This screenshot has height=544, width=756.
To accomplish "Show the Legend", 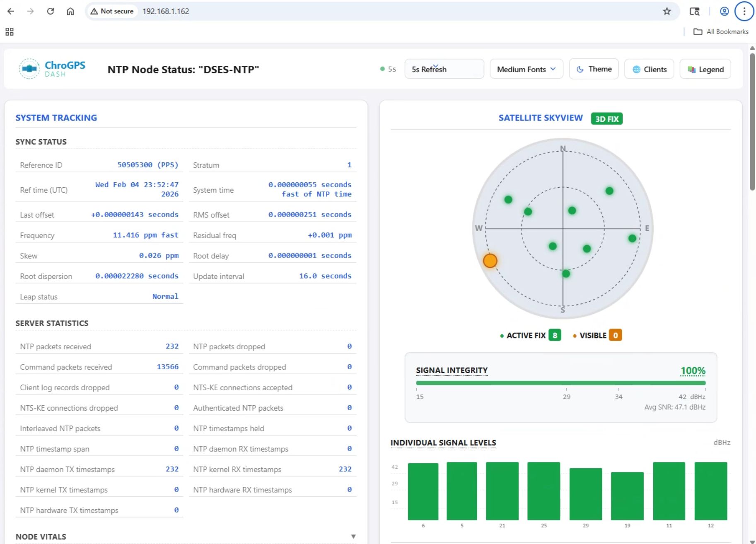I will 705,69.
